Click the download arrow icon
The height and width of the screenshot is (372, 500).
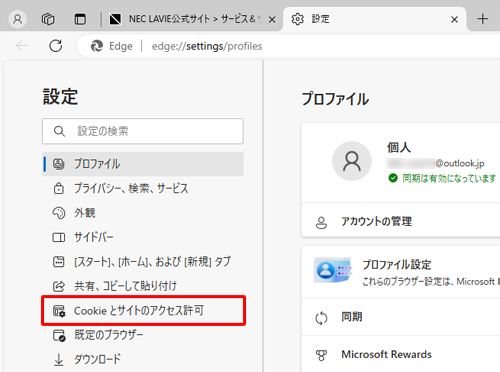(x=59, y=359)
